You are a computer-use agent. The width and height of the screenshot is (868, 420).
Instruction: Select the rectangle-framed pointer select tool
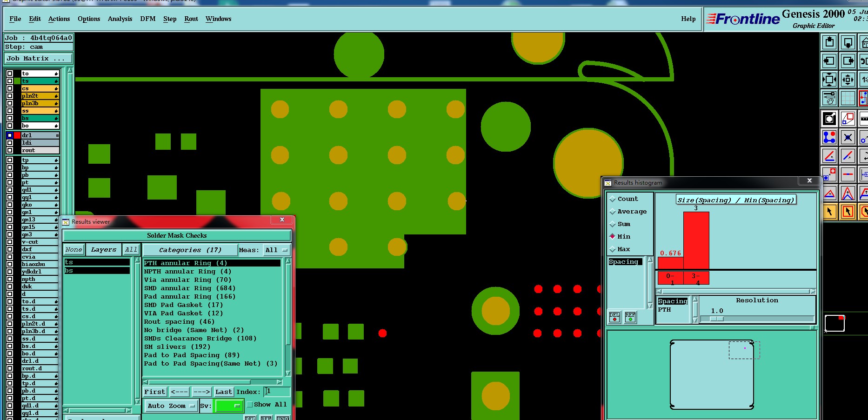pyautogui.click(x=848, y=212)
